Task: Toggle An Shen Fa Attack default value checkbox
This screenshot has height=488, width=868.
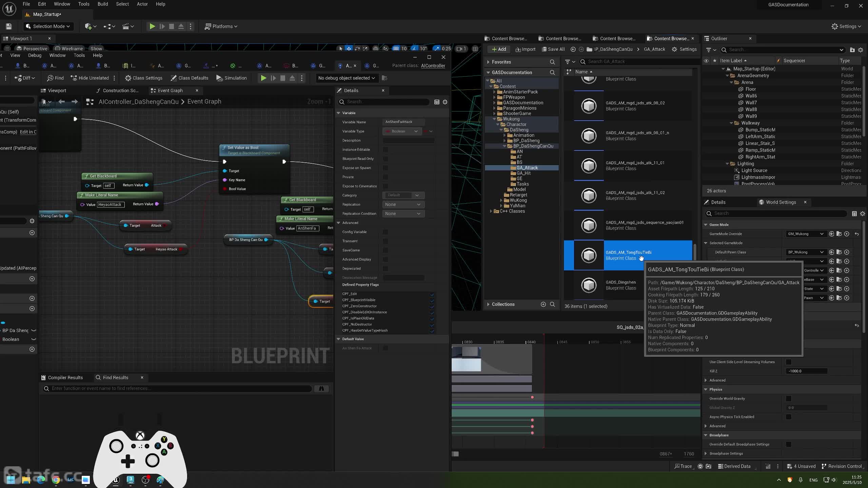Action: point(385,348)
